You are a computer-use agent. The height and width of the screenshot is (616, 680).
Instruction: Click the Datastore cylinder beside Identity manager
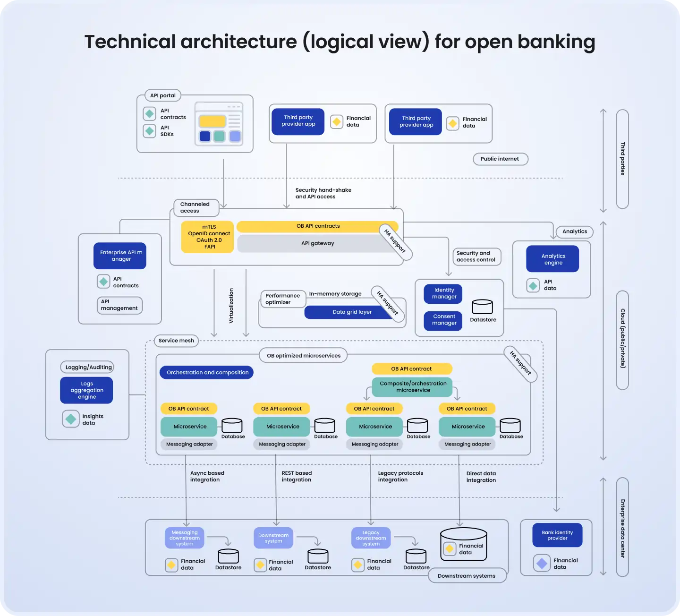click(x=483, y=307)
